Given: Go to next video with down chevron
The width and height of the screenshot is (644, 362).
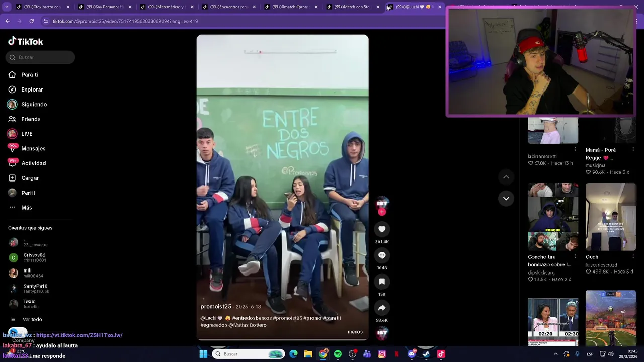Looking at the screenshot, I should tap(506, 199).
